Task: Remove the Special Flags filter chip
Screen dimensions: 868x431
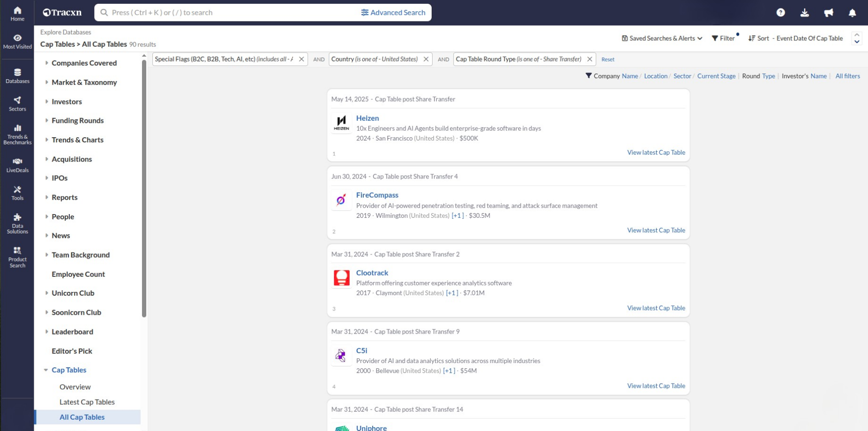Action: pos(301,59)
